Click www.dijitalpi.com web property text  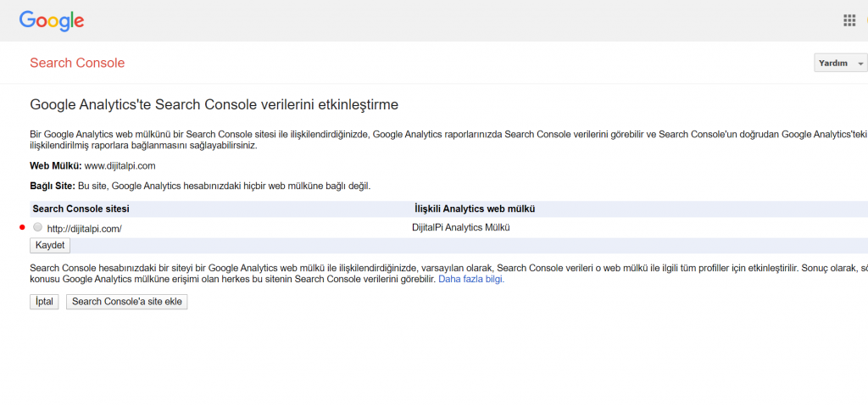(x=120, y=165)
